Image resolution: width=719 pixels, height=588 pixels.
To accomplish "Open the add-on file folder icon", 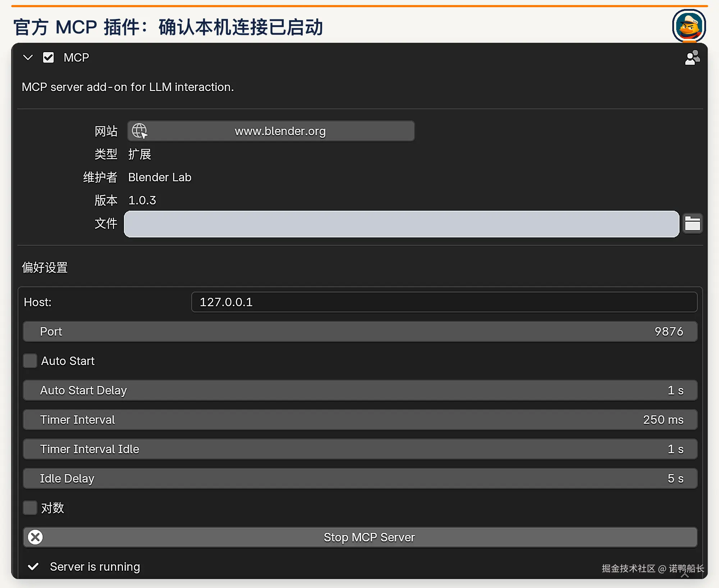I will tap(692, 224).
